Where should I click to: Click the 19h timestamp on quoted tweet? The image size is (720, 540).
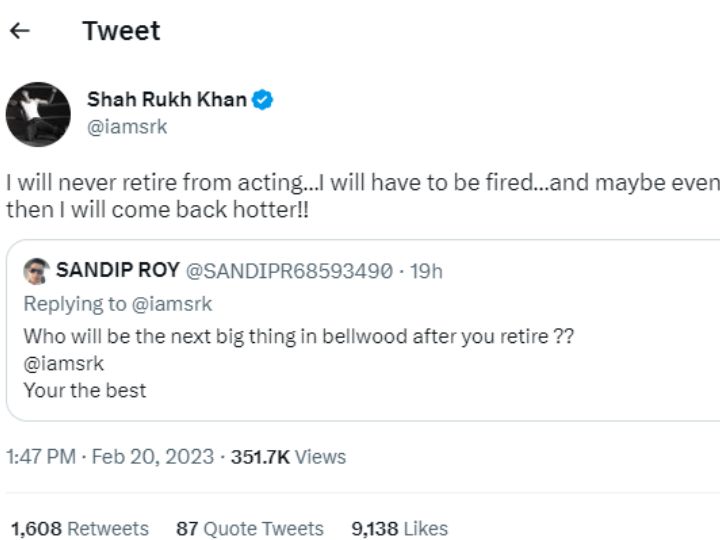click(x=426, y=271)
